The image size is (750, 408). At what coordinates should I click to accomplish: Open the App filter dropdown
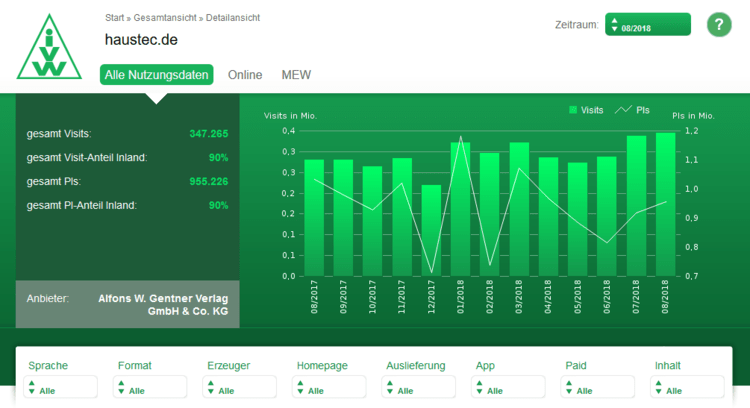coord(509,388)
